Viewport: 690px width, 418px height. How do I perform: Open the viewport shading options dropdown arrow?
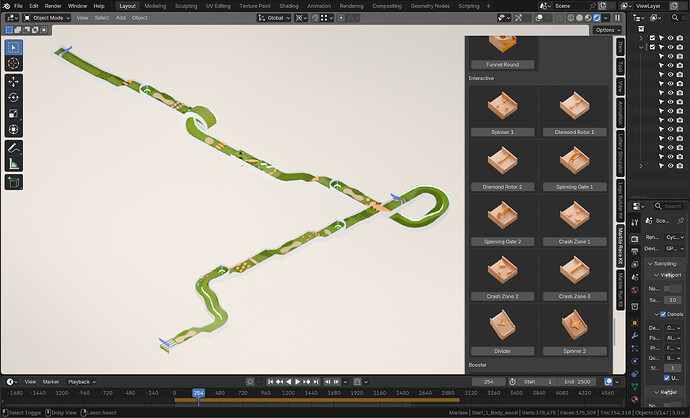coord(606,18)
